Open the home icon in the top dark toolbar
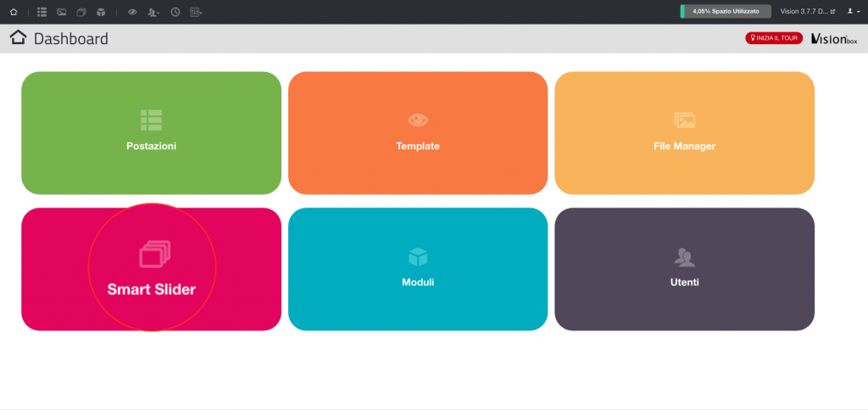The height and width of the screenshot is (410, 868). [x=14, y=12]
